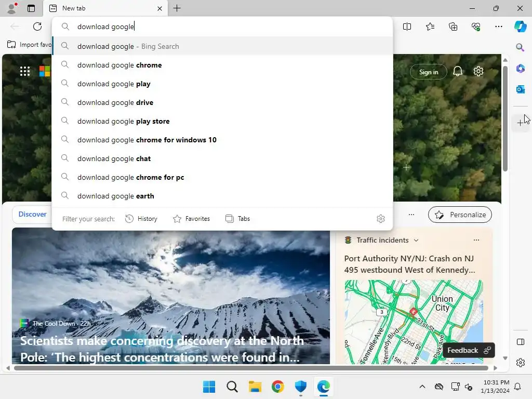
Task: Filter search by Favorites
Action: tap(191, 219)
